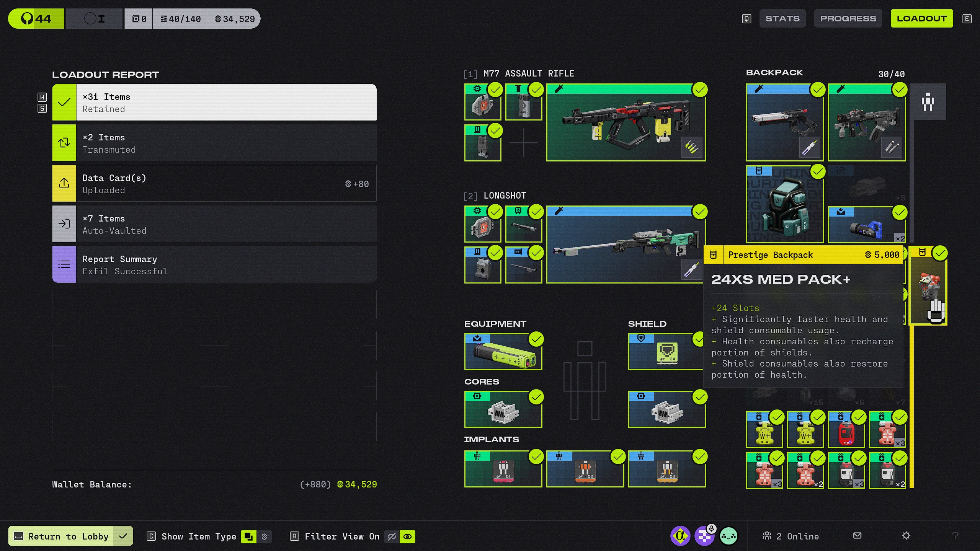
Task: Click the help question mark icon
Action: click(x=955, y=536)
